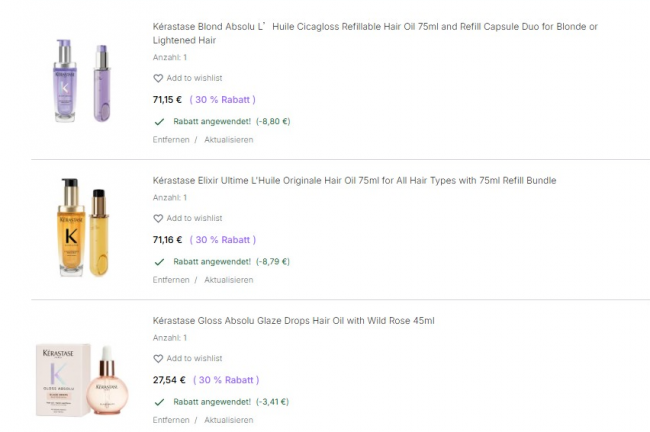This screenshot has height=432, width=650.
Task: Click green discount checkmark for Gloss Absolu item
Action: (159, 401)
